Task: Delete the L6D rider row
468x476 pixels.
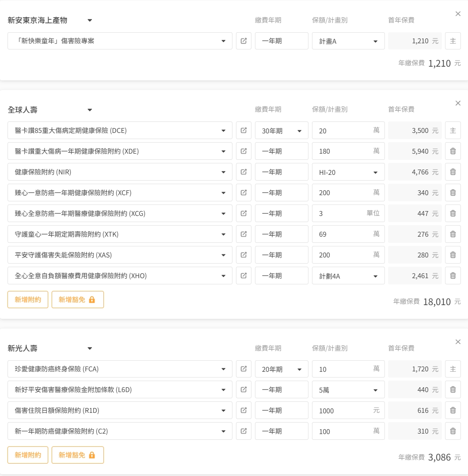Action: (x=453, y=389)
